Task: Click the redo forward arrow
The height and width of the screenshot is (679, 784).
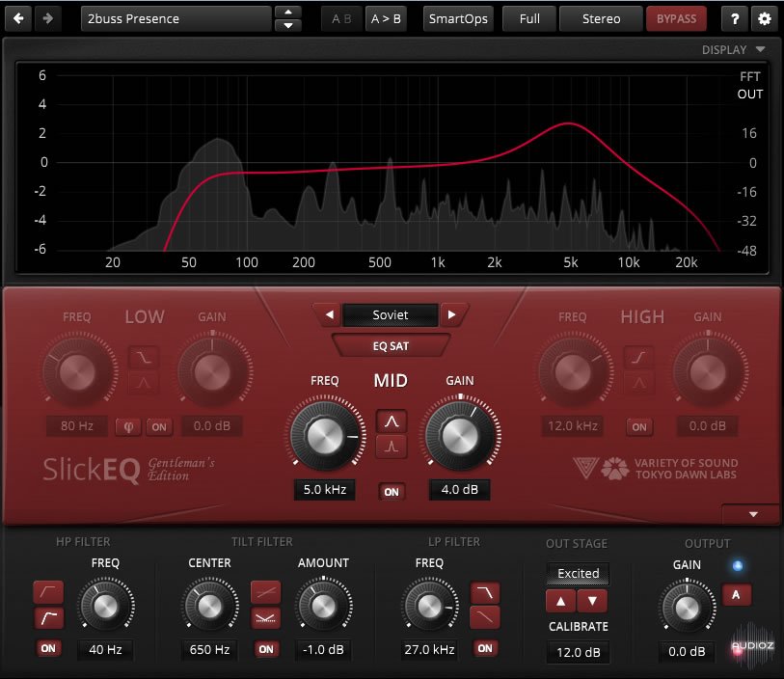Action: coord(47,18)
